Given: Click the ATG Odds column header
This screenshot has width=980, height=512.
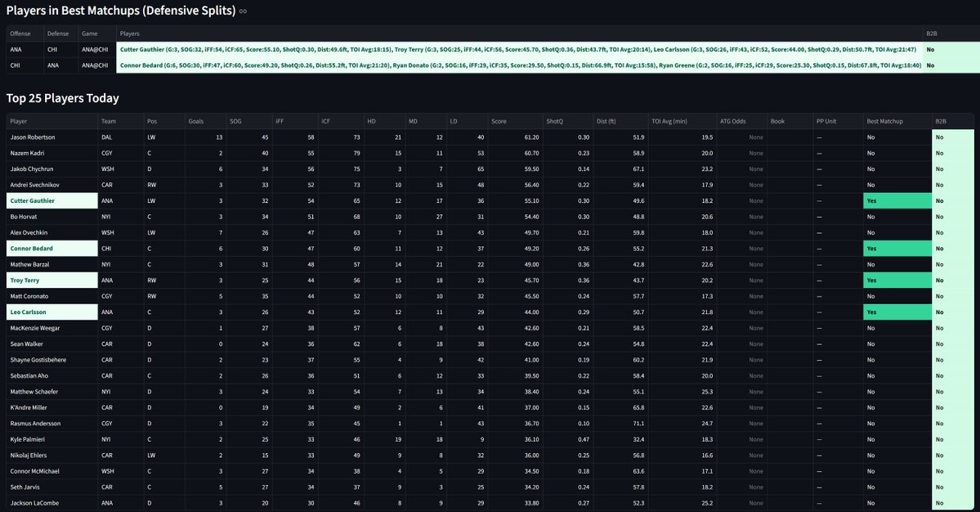Looking at the screenshot, I should tap(734, 120).
